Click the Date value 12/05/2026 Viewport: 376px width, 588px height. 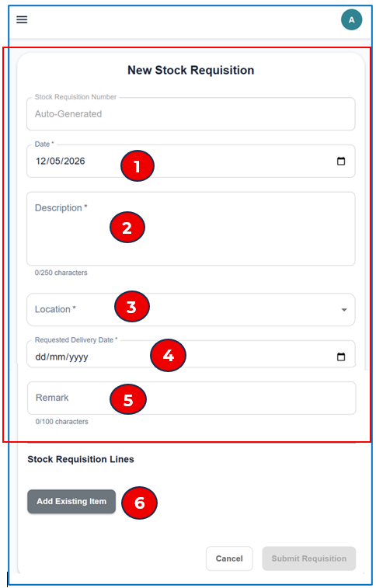pyautogui.click(x=61, y=162)
